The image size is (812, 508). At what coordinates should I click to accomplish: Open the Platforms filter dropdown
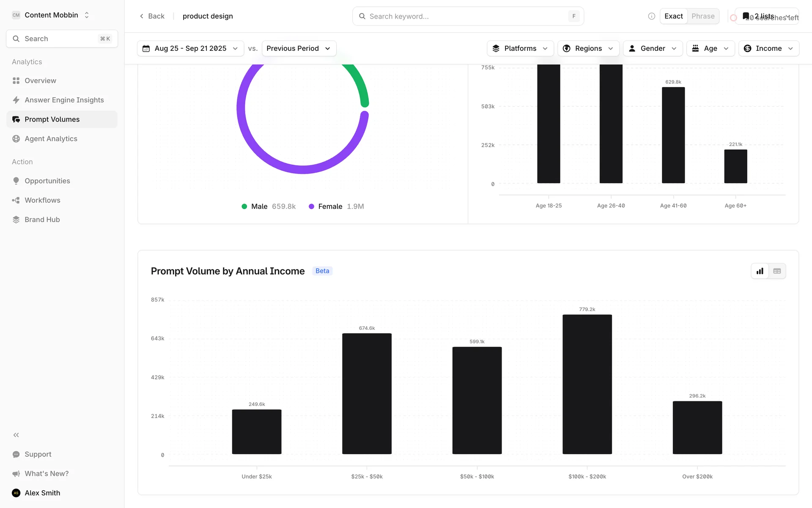click(520, 48)
